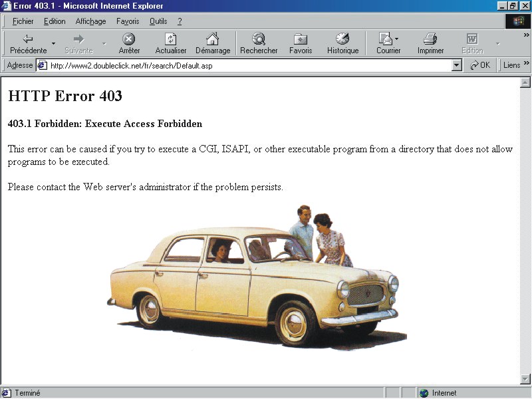Refresh the page with Actualiser

click(171, 44)
